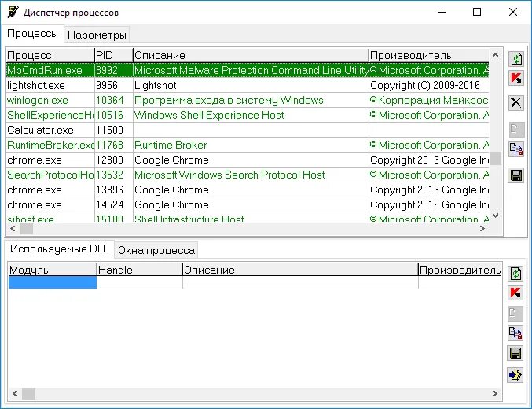
Task: Click the DLL list scroll right arrow
Action: point(495,394)
